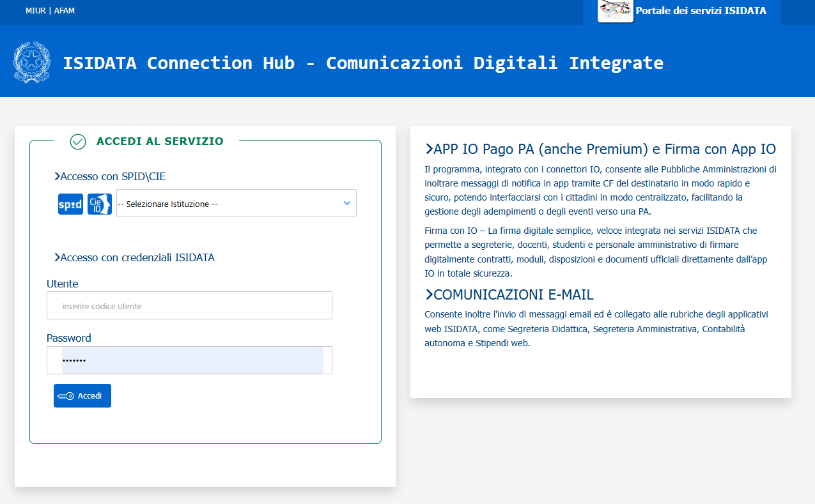Screen dimensions: 815x504
Task: Click the Portale dei servizi ISIDATA link
Action: pos(701,10)
